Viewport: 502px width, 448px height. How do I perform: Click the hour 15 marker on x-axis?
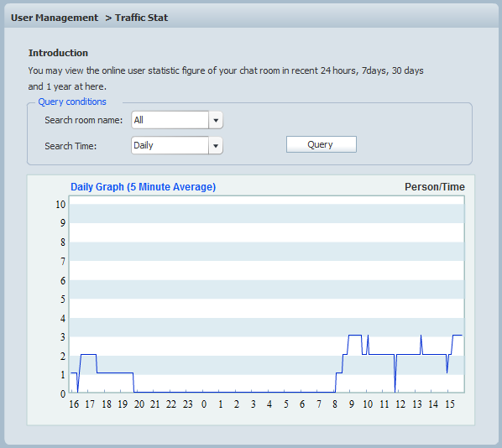(450, 404)
